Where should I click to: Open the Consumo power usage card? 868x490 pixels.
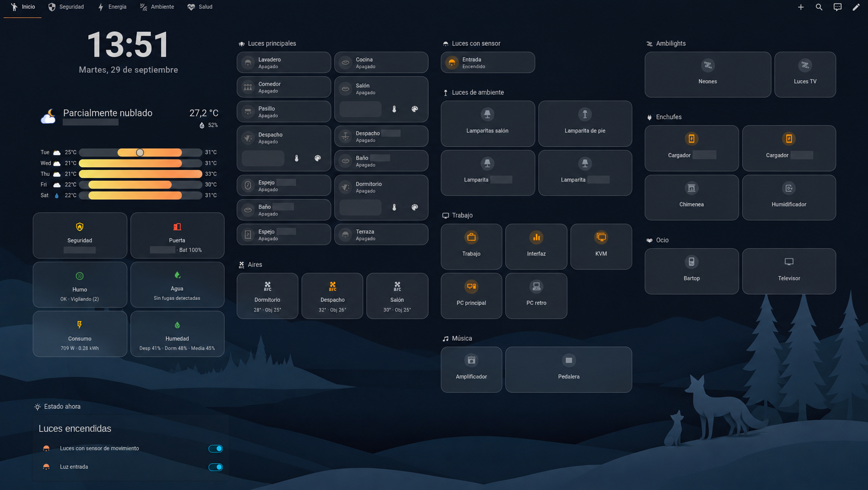(80, 334)
